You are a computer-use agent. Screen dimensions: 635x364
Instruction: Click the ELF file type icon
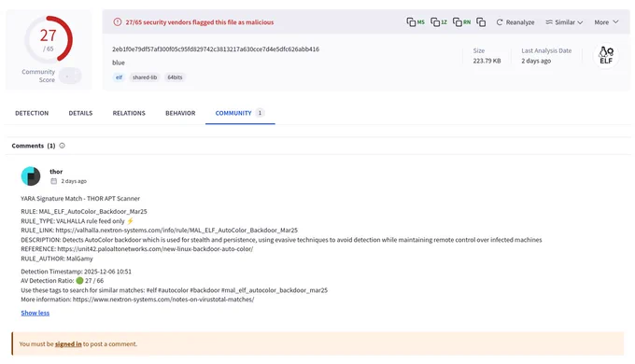606,56
